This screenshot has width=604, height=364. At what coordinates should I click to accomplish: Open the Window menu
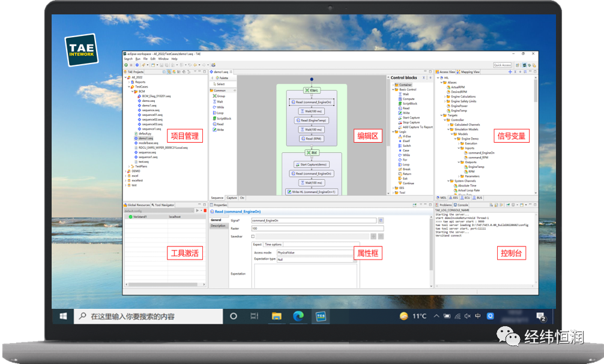click(x=163, y=59)
